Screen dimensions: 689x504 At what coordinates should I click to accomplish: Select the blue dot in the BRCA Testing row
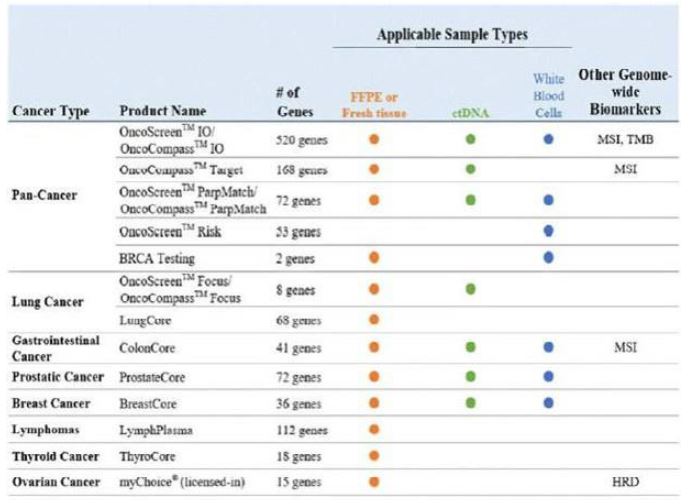[548, 257]
